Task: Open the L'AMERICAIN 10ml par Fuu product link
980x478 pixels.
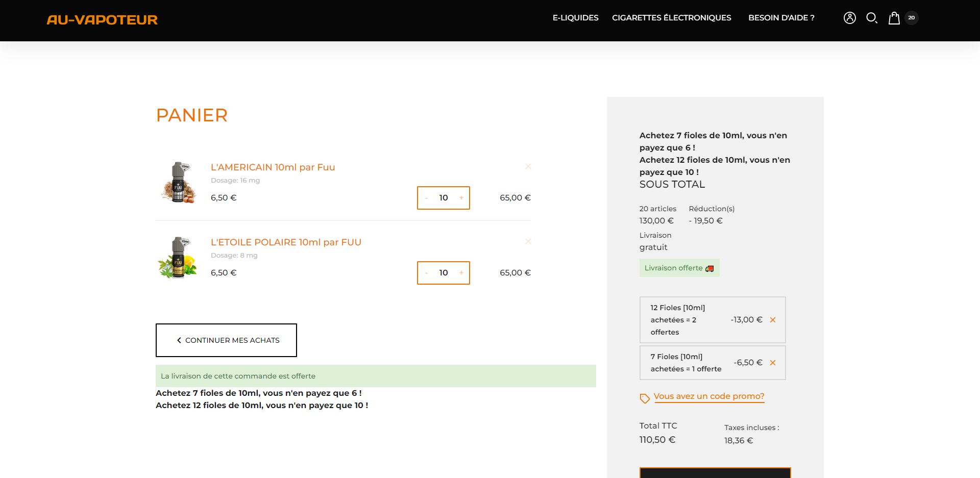Action: click(x=273, y=167)
